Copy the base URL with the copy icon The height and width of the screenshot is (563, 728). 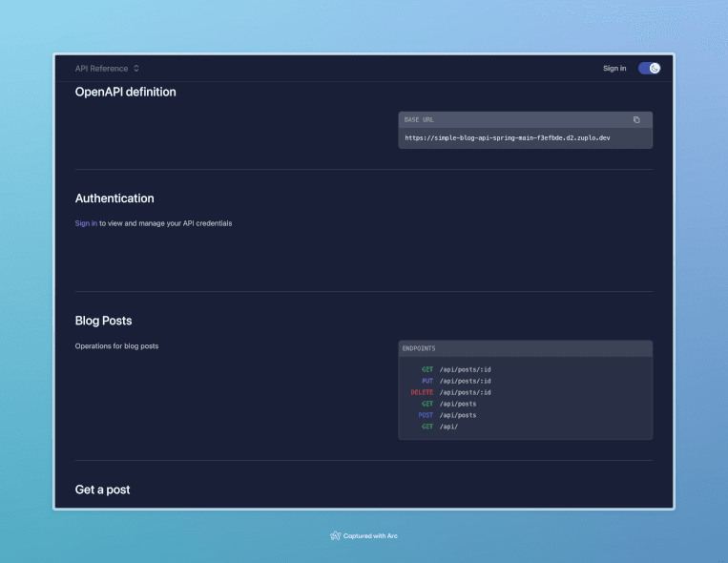(636, 120)
